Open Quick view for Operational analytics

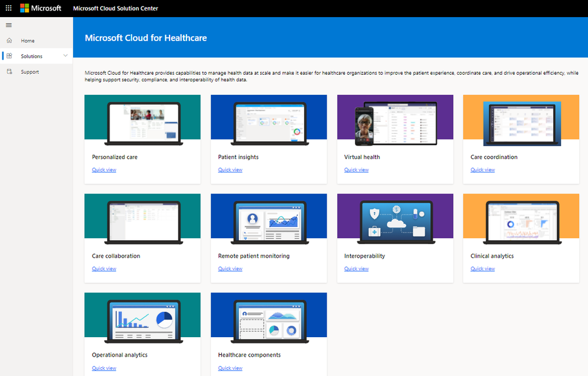click(104, 368)
